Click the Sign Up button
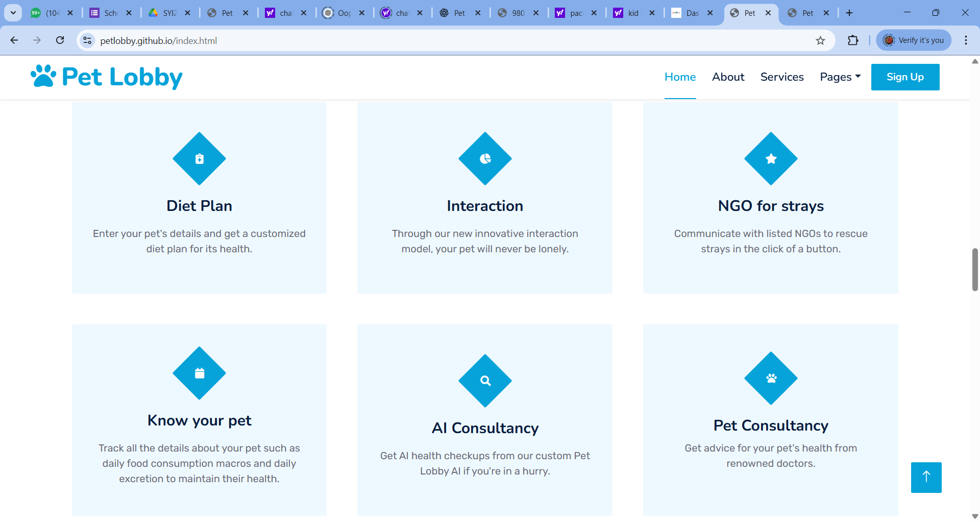 point(905,77)
